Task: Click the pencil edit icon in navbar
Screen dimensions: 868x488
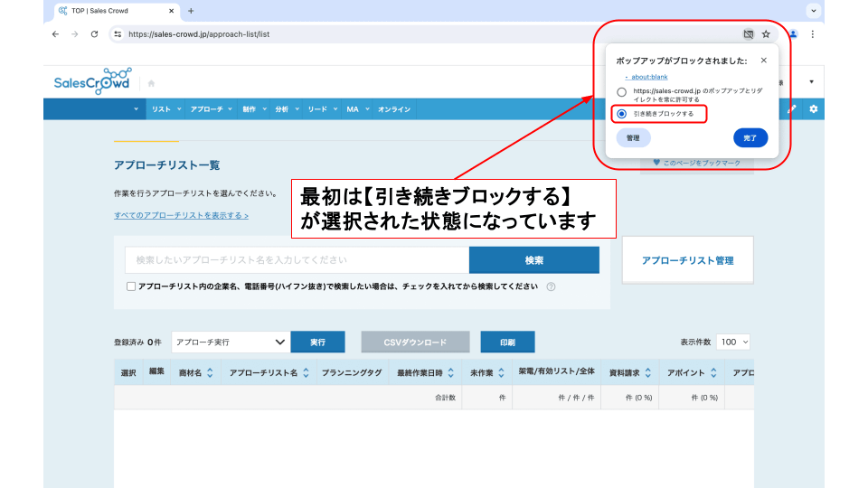Action: point(793,109)
